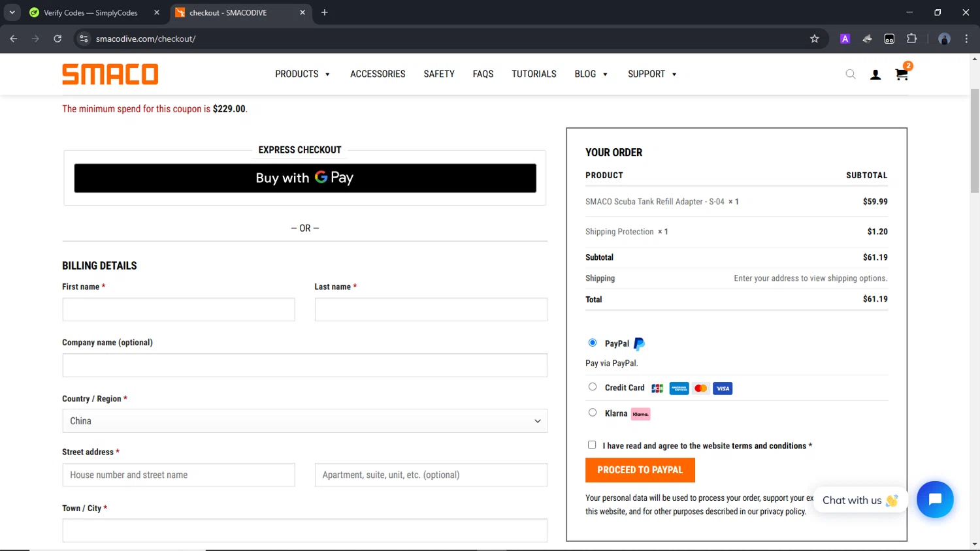Open the blue chat bubble widget
The height and width of the screenshot is (551, 980).
pos(935,499)
